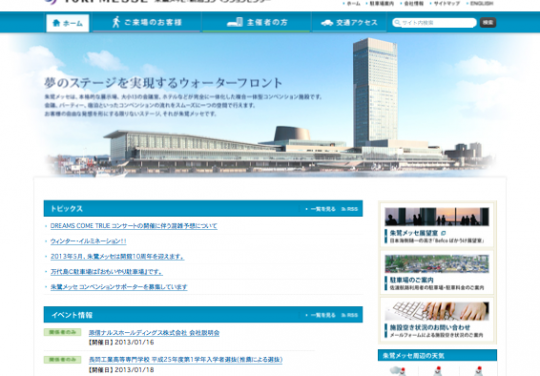The image size is (540, 376).
Task: Click the home icon in the ホーム tab
Action: (56, 23)
